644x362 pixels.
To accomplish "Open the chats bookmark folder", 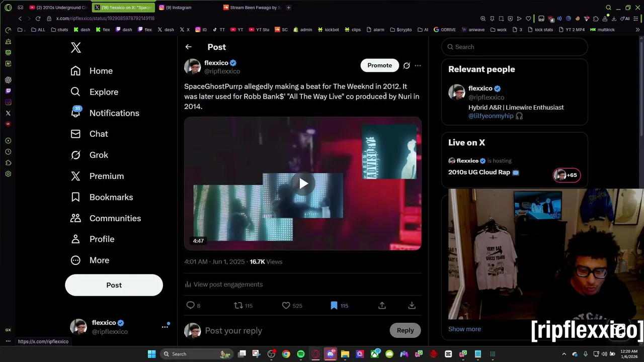I will (x=60, y=30).
